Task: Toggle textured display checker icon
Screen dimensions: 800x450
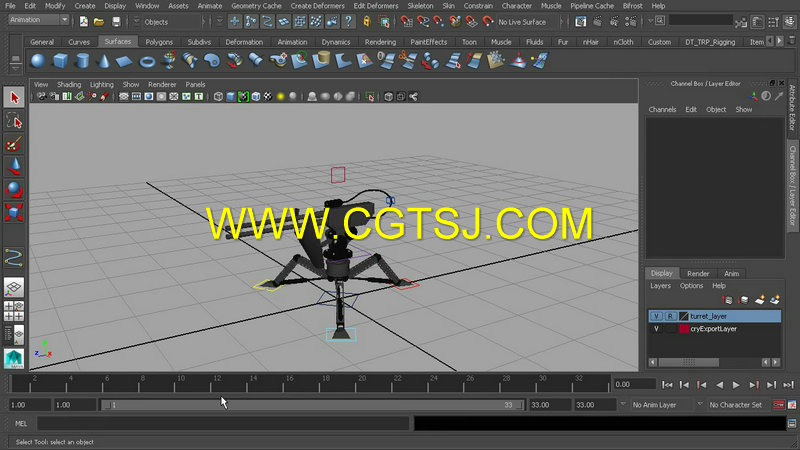Action: tap(268, 96)
